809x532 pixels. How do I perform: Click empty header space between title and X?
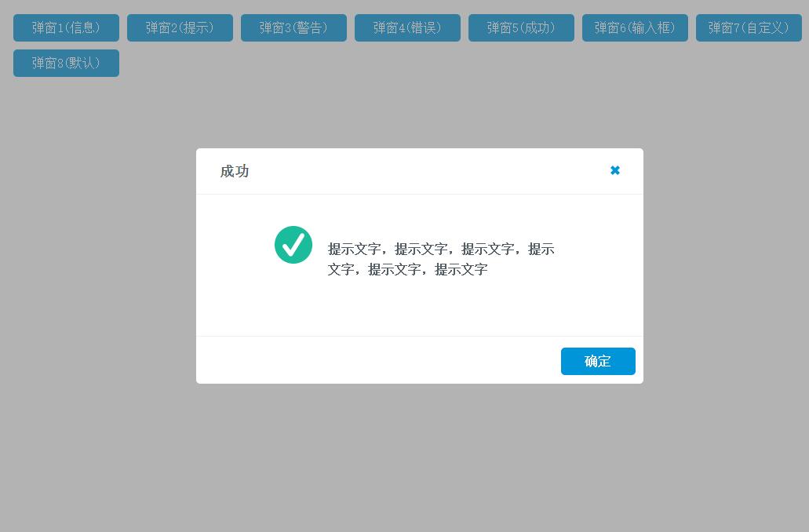(x=424, y=171)
